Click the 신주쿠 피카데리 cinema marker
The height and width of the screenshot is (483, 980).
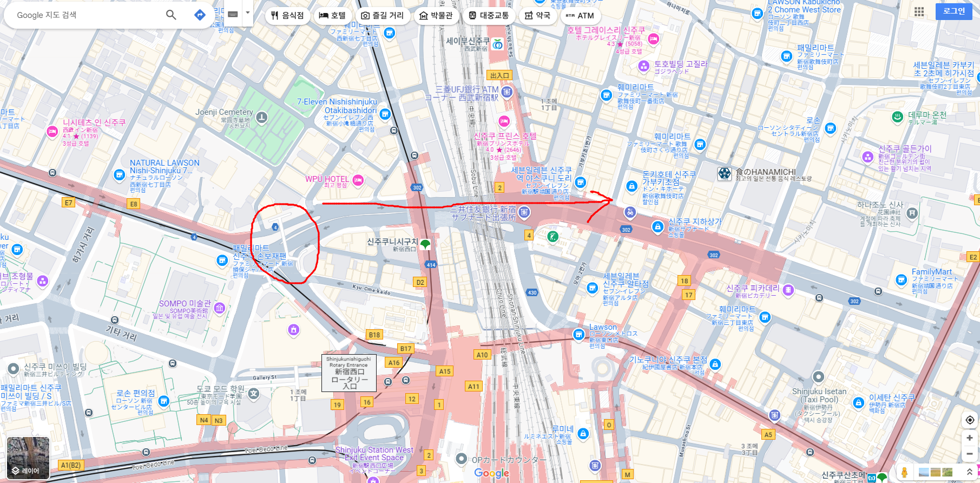[x=788, y=290]
